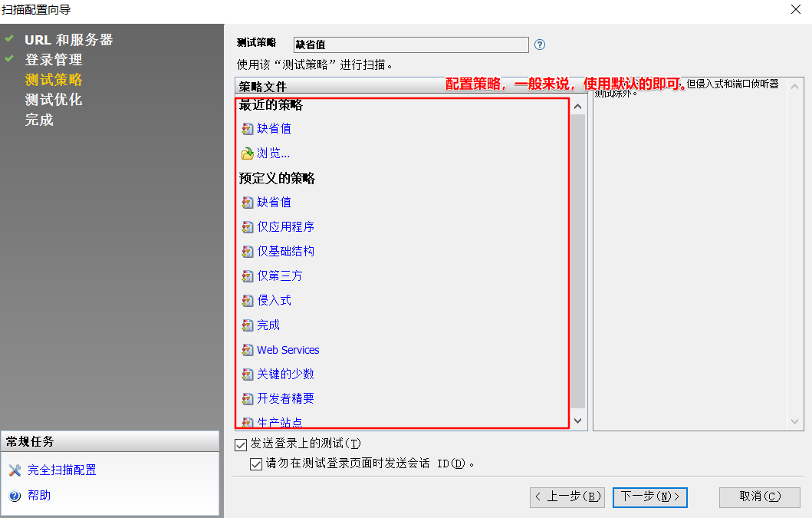The image size is (812, 518).
Task: Click the policy list scrollbar thumb
Action: point(578,261)
